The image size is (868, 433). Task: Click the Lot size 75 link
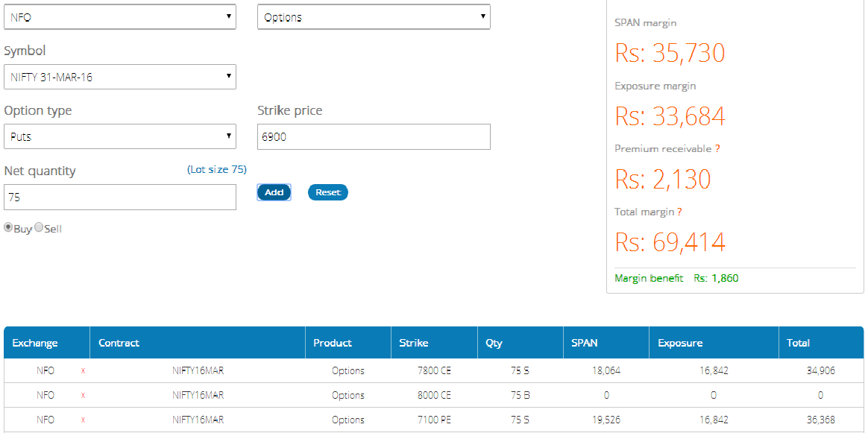point(217,169)
